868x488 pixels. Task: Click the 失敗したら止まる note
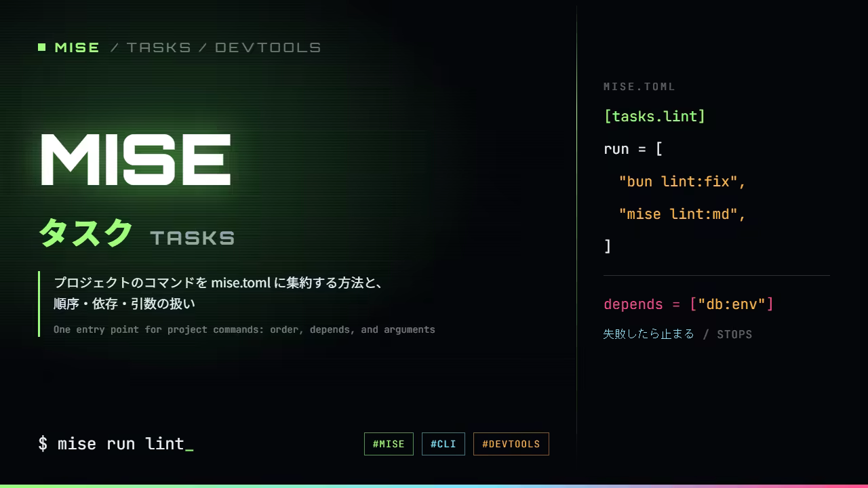tap(649, 333)
